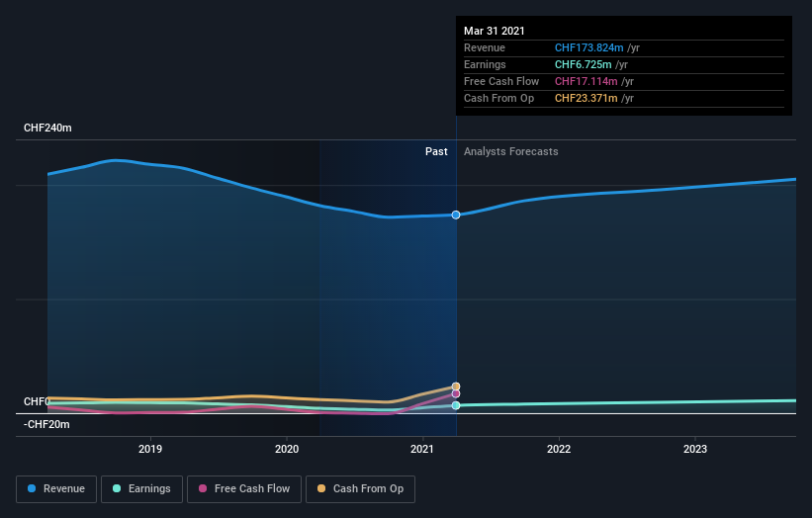Click the Earnings row label in tooltip

(x=485, y=64)
